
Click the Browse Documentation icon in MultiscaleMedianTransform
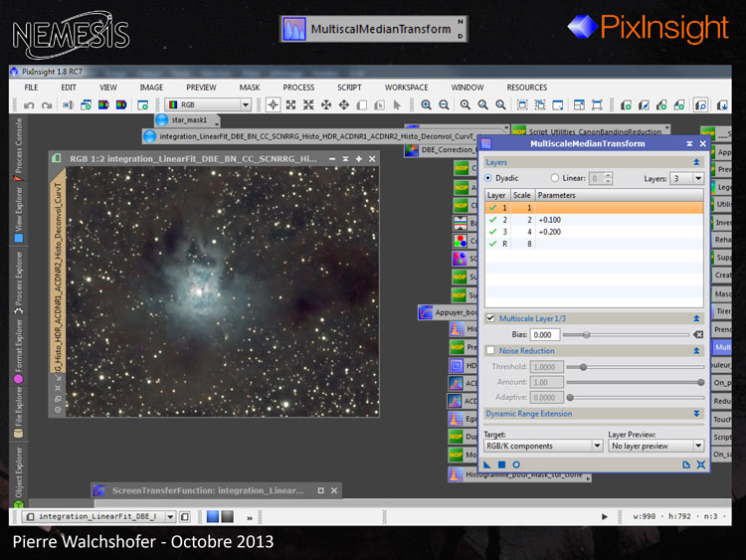pos(686,465)
